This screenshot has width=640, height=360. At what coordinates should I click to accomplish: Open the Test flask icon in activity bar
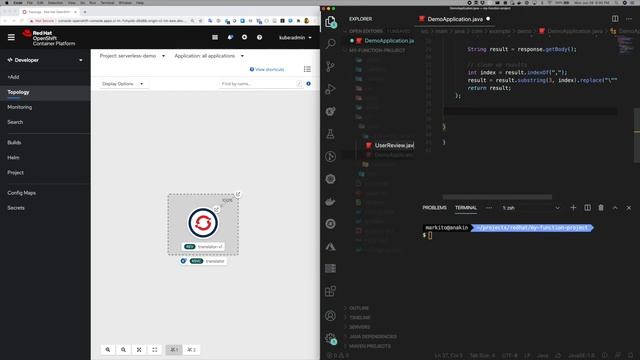pyautogui.click(x=331, y=134)
